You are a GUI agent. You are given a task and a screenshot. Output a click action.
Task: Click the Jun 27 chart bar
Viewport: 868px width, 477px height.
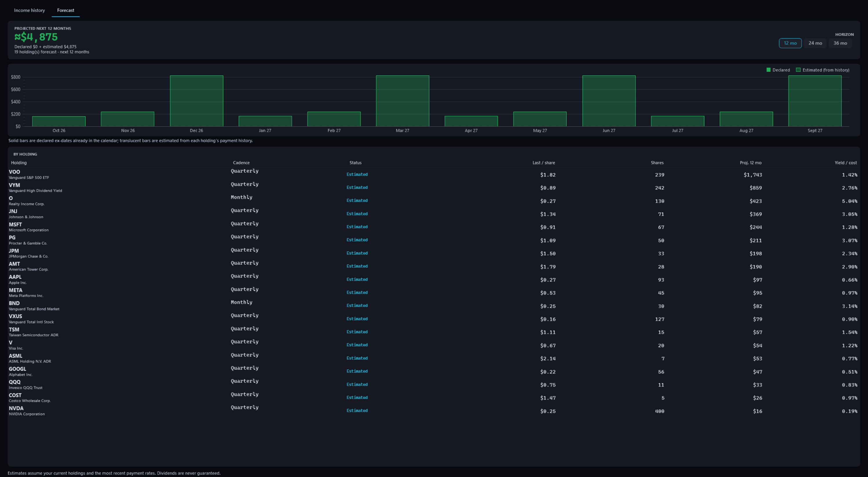[x=608, y=101]
